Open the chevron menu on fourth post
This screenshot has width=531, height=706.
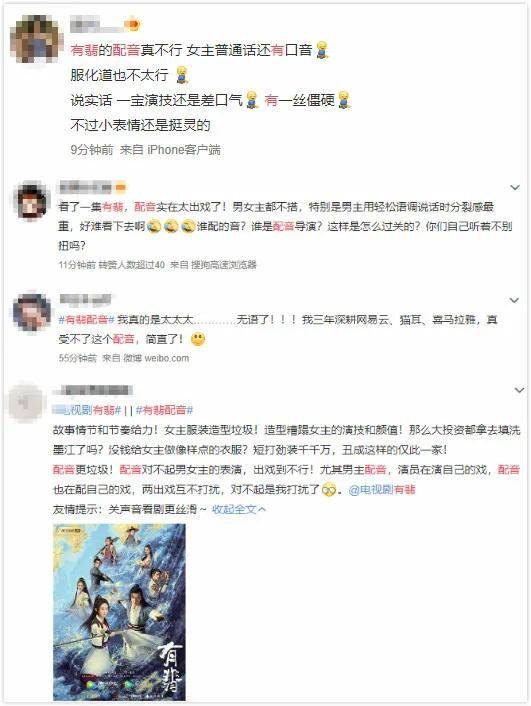click(519, 390)
